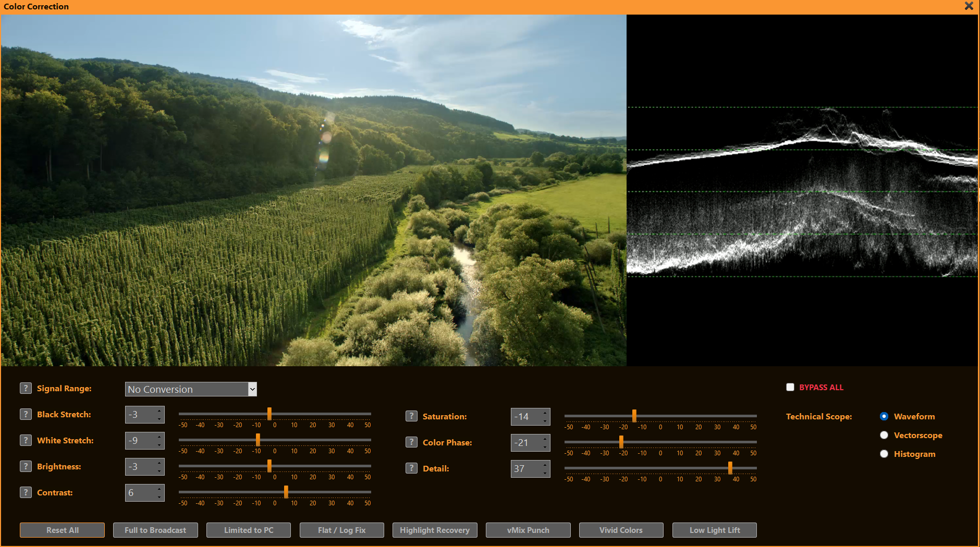The width and height of the screenshot is (980, 547).
Task: Switch technical scope to Histogram
Action: (x=884, y=454)
